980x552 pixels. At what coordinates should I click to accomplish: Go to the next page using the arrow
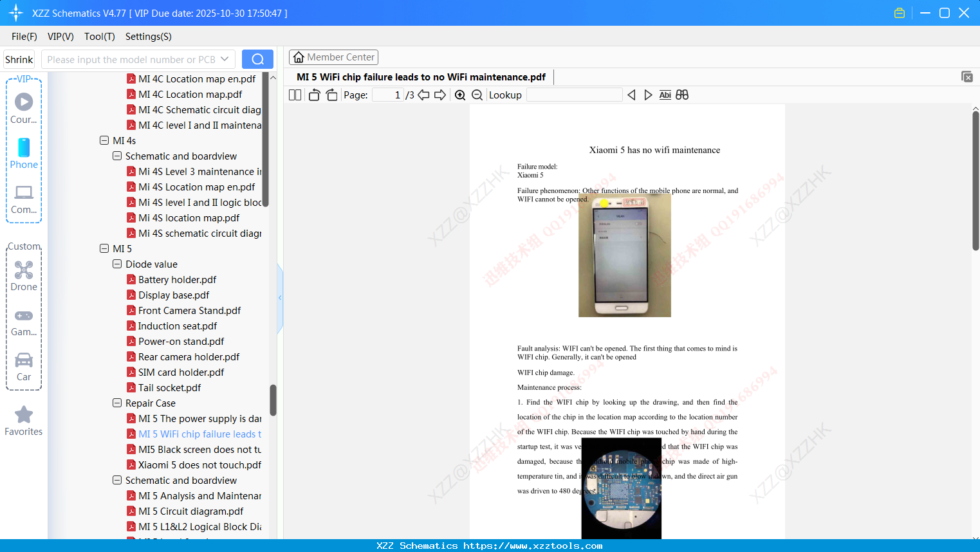pyautogui.click(x=440, y=95)
